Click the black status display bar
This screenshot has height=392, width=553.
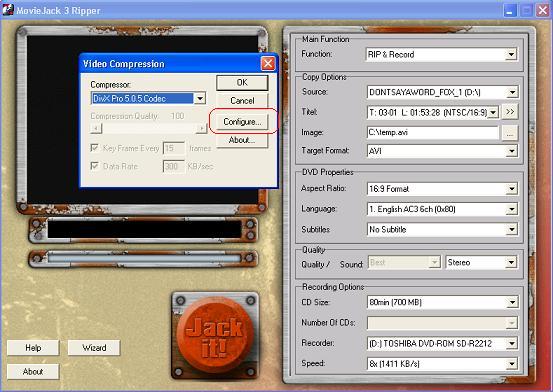pos(144,229)
